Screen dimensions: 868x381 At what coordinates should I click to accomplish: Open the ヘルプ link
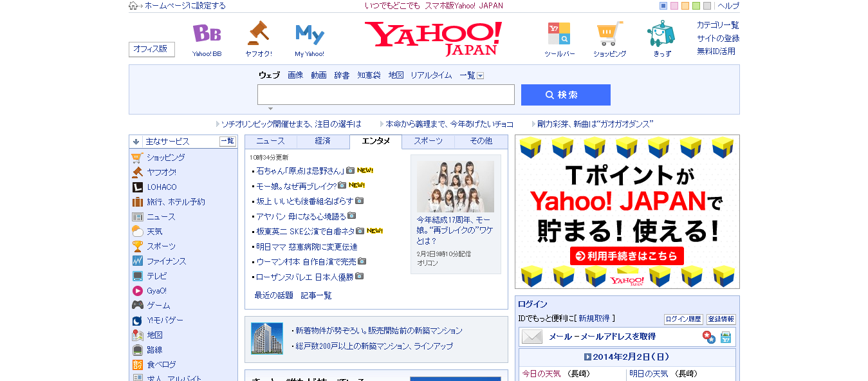pos(728,6)
